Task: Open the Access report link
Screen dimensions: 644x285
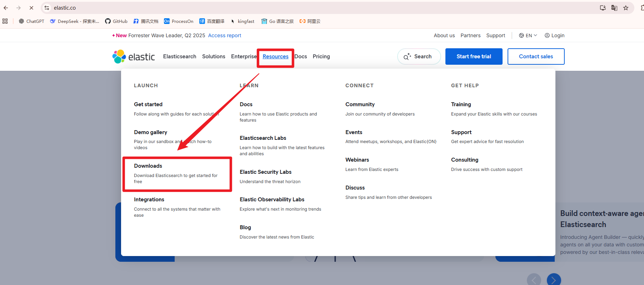Action: (225, 35)
